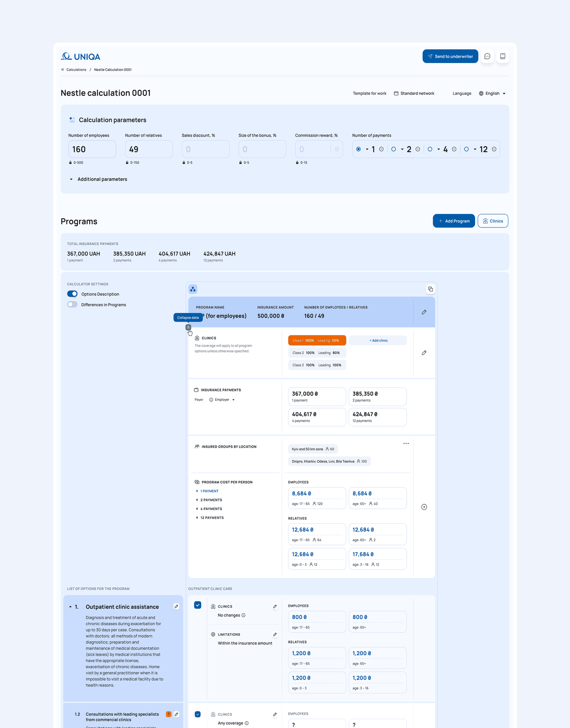Collapse the Outpatient clinic assistance option

click(70, 607)
